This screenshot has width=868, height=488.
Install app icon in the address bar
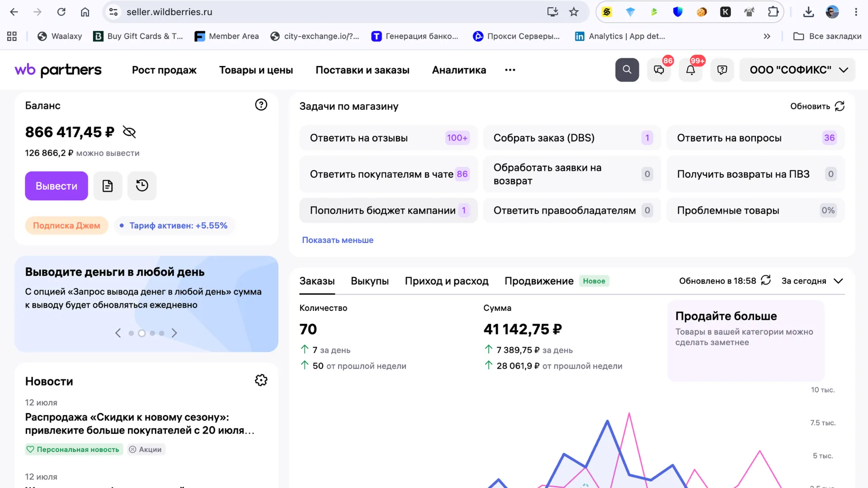coord(552,12)
